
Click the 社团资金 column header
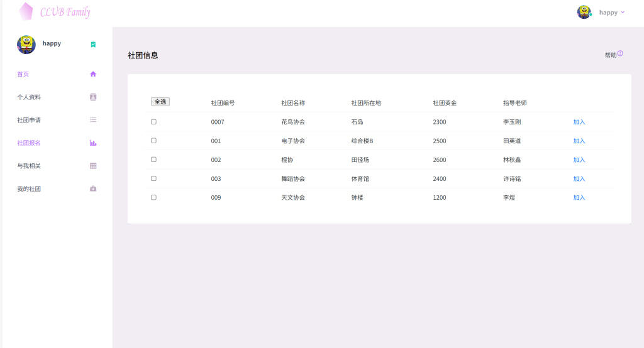click(x=445, y=103)
